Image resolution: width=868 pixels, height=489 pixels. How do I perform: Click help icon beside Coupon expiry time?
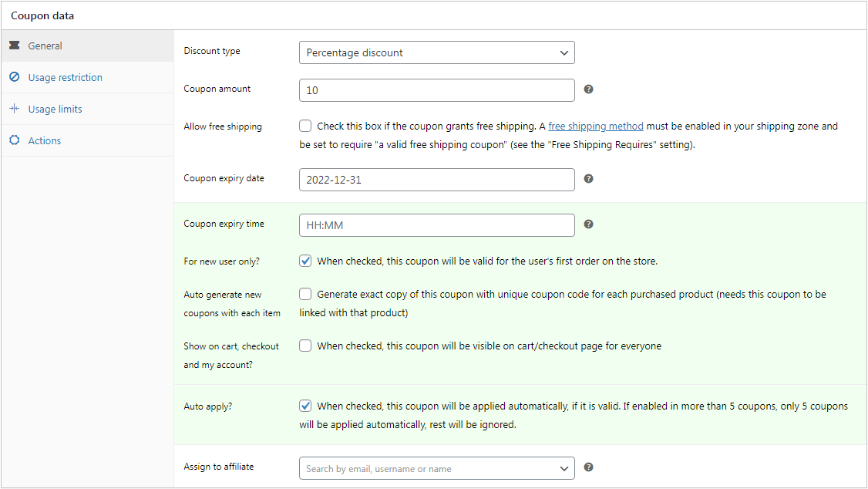click(x=588, y=224)
